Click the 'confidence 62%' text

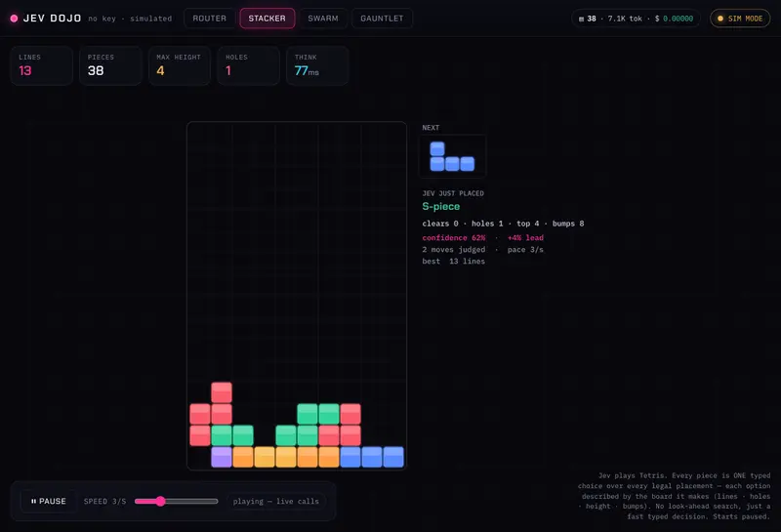pos(453,237)
